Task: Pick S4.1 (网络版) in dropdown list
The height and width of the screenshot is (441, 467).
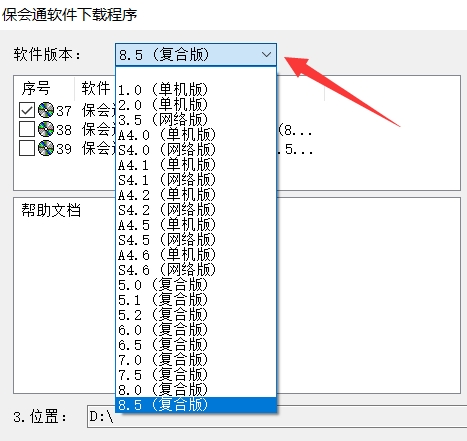Action: coord(196,179)
